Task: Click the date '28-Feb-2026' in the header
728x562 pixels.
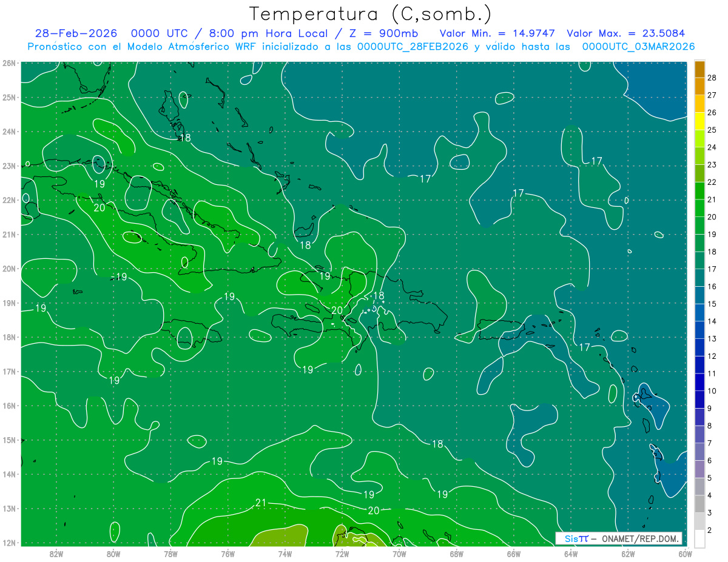Action: [76, 33]
